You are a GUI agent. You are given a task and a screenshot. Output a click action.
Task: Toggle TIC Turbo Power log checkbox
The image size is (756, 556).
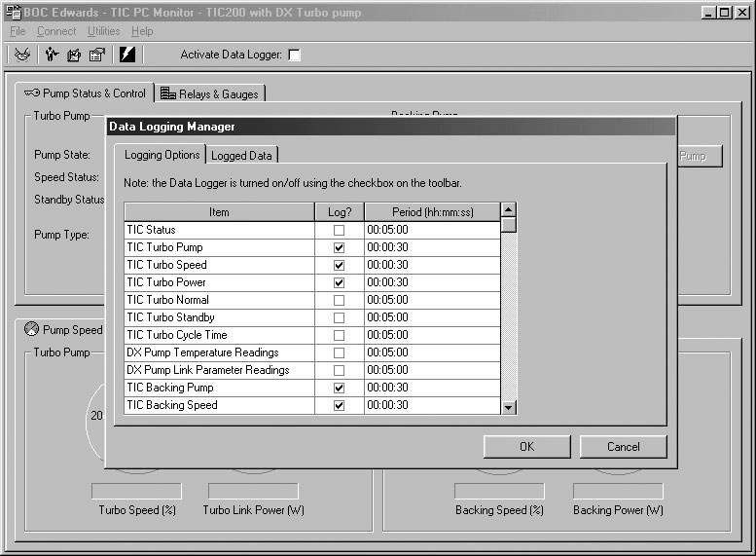339,282
